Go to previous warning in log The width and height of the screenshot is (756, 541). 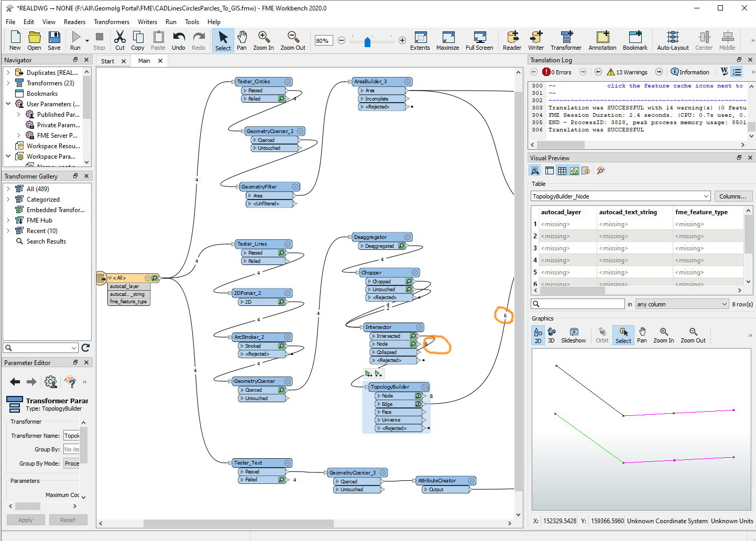[x=598, y=72]
